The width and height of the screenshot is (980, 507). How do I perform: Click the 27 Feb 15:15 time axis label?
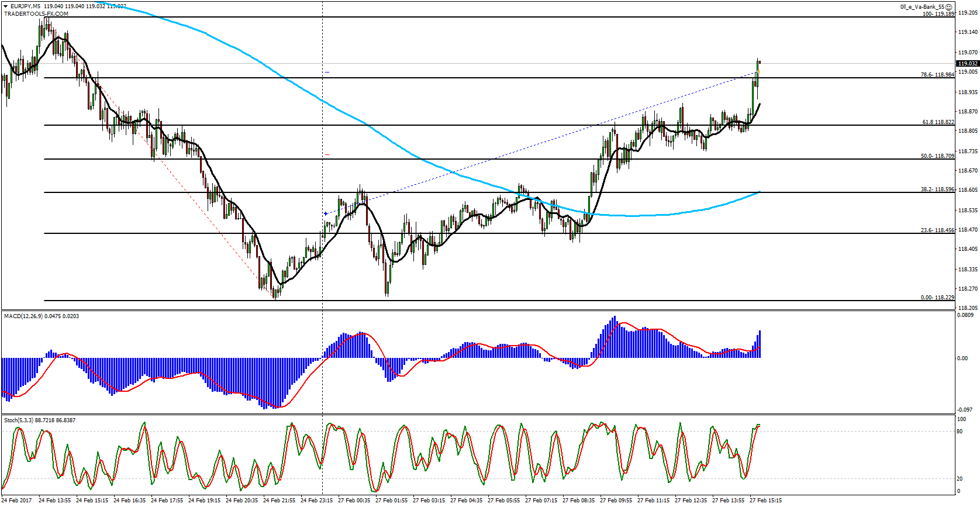pos(765,500)
